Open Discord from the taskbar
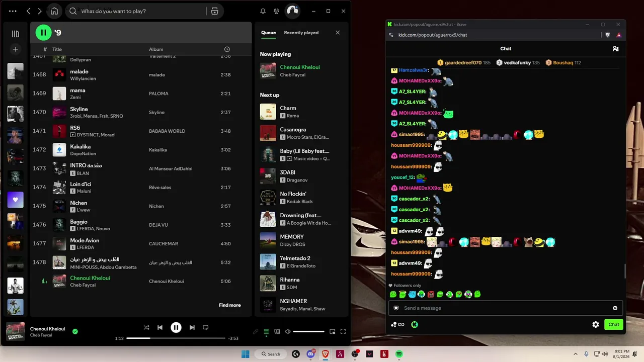Viewport: 644px width, 362px height. tap(310, 354)
